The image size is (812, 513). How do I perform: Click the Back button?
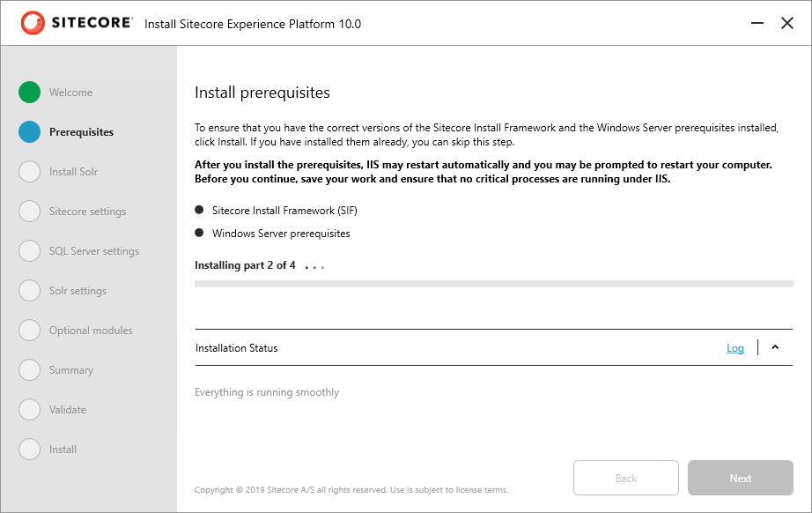click(x=626, y=478)
